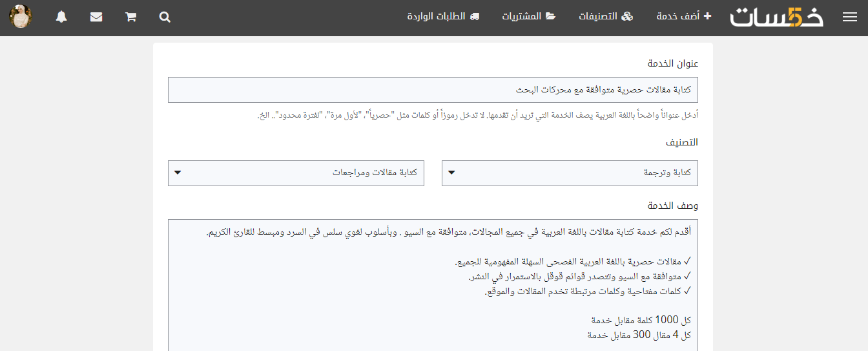Click the plus icon beside أضف خدمة
The image size is (868, 351).
pos(707,17)
